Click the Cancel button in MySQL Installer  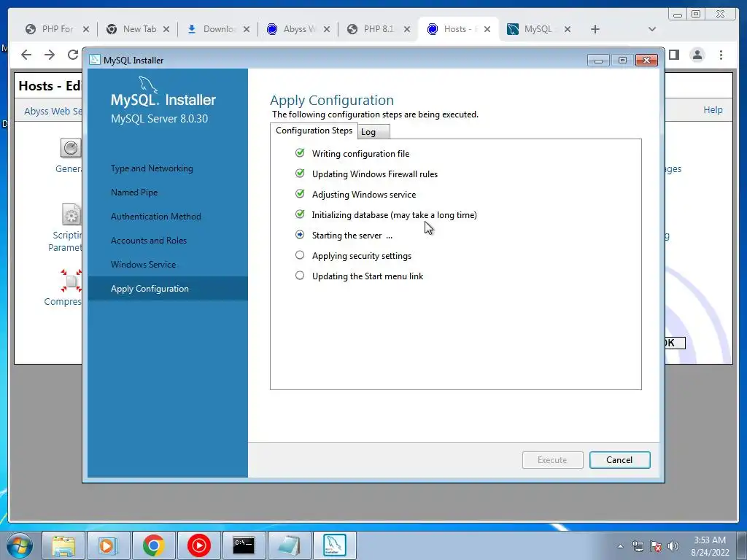(x=619, y=460)
